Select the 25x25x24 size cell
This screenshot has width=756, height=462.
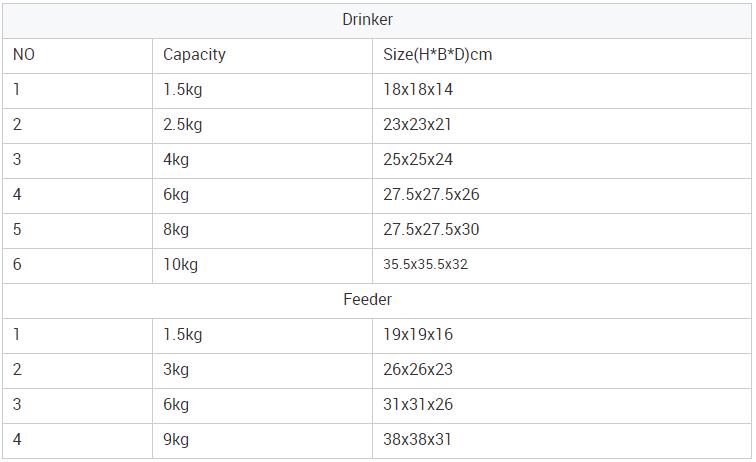pyautogui.click(x=418, y=160)
